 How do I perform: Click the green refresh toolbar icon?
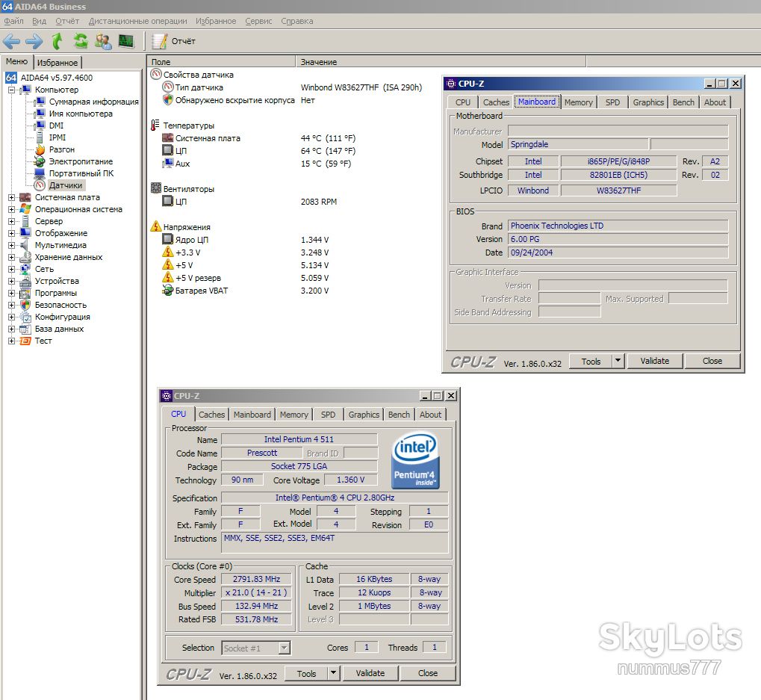click(81, 41)
